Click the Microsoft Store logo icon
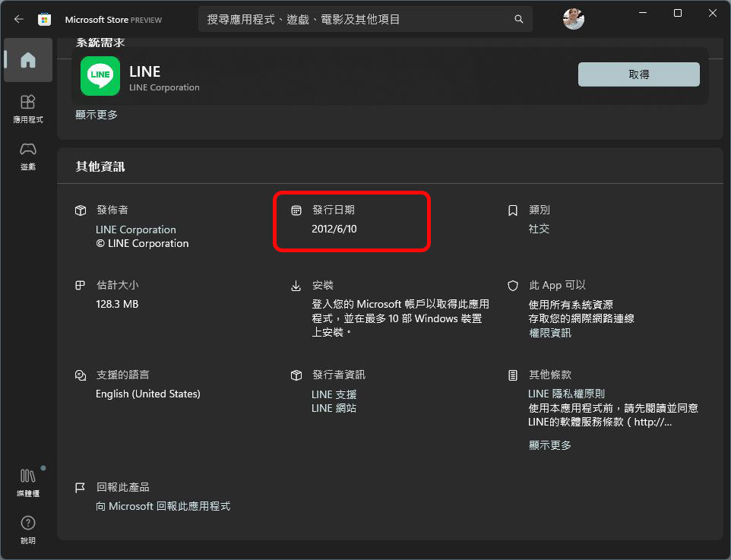 (45, 19)
